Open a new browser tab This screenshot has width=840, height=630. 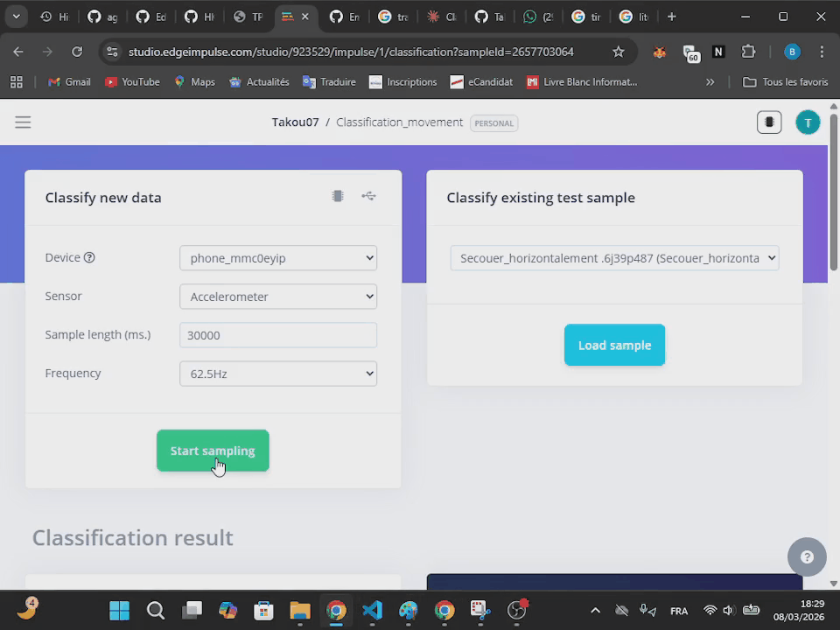(x=671, y=17)
